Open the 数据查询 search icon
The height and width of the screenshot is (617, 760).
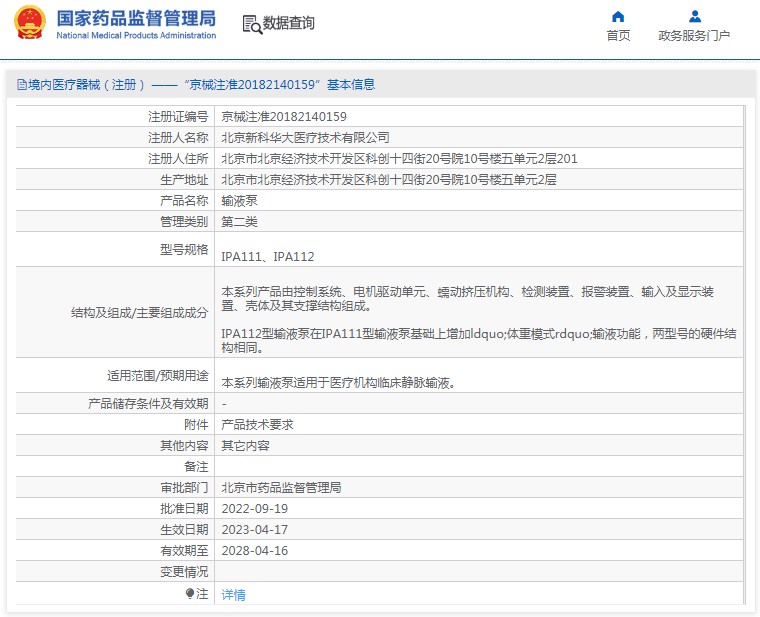coord(252,24)
